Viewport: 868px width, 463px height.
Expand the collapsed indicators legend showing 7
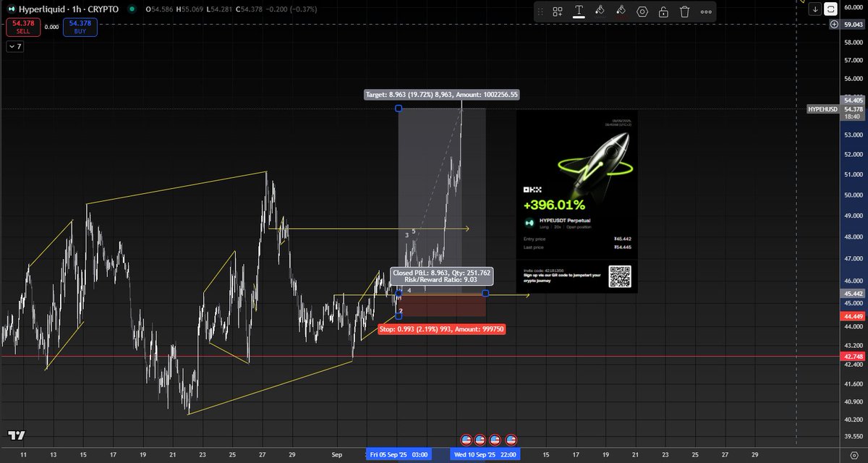click(15, 46)
